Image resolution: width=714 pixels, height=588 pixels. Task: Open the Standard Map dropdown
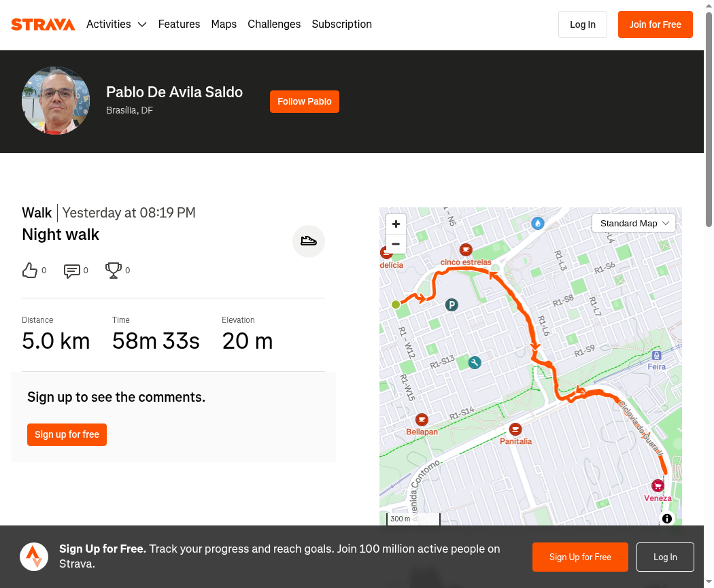click(x=634, y=224)
